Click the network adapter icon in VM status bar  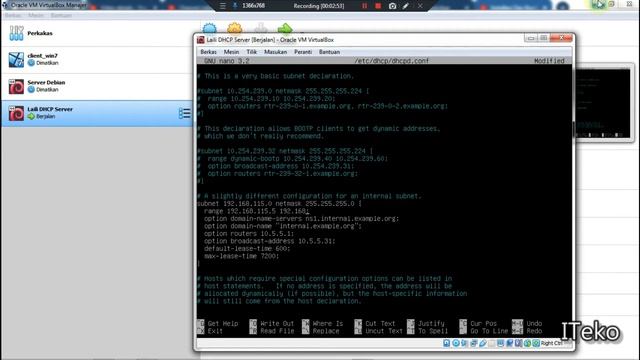473,343
